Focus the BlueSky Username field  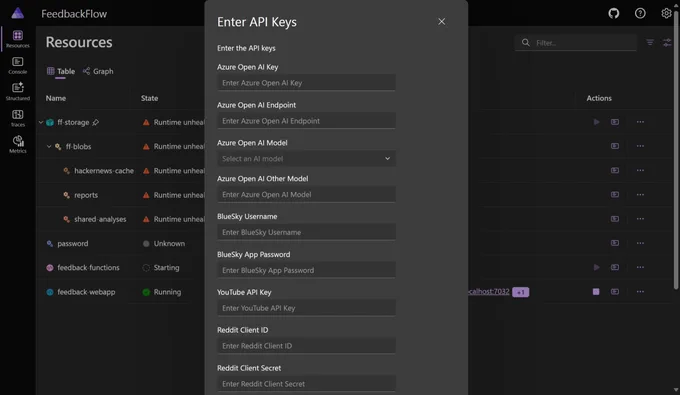tap(306, 232)
